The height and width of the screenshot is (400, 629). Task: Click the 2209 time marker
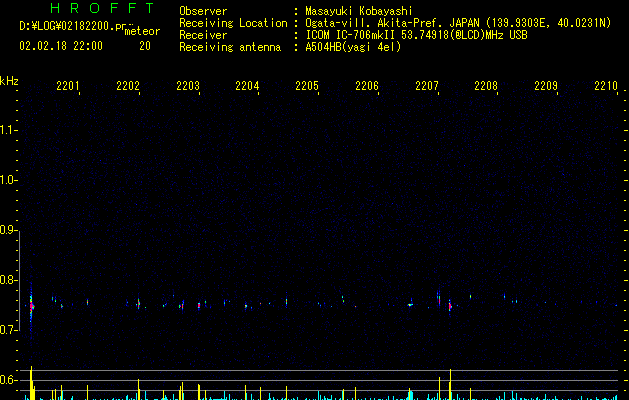(x=546, y=85)
